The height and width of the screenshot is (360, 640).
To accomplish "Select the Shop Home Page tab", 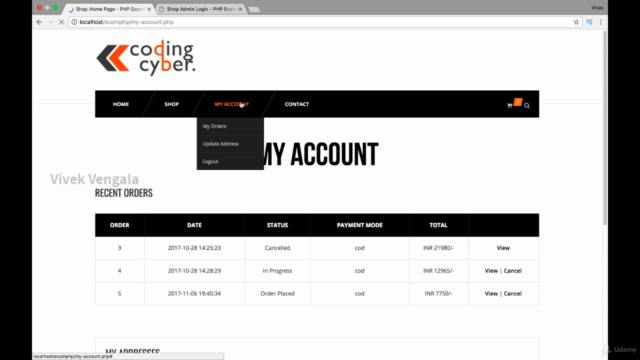I will pyautogui.click(x=109, y=9).
